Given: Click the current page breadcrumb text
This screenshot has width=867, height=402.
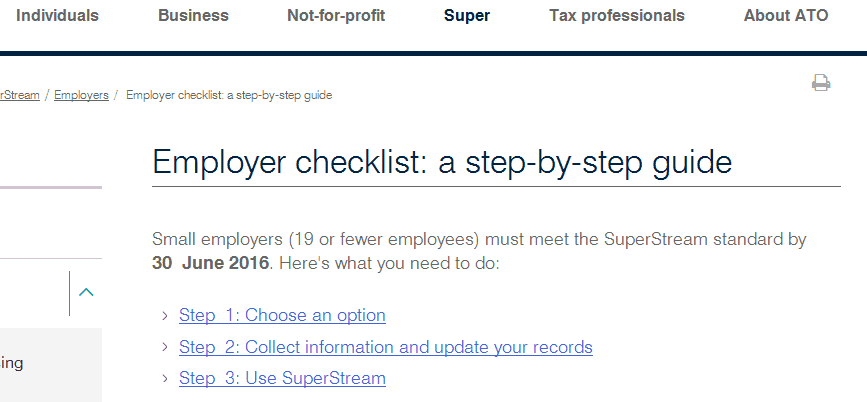Looking at the screenshot, I should tap(229, 95).
